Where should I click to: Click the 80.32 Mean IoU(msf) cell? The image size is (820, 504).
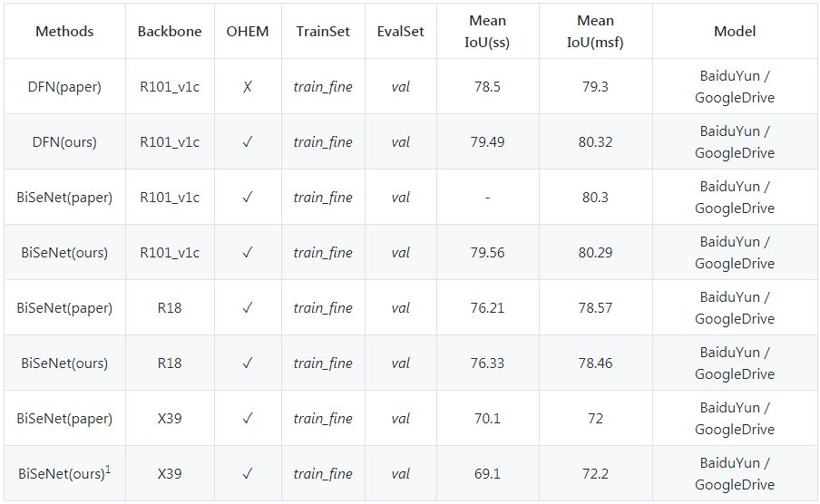pos(595,142)
